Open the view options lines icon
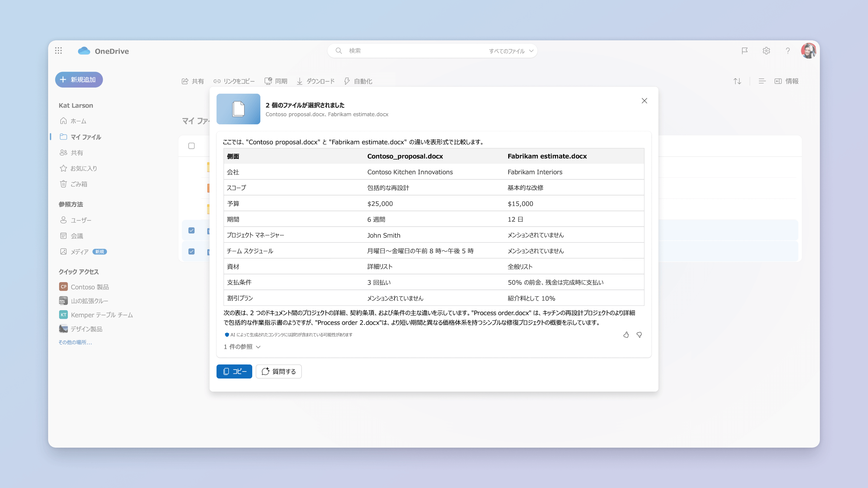Viewport: 868px width, 488px height. [762, 81]
